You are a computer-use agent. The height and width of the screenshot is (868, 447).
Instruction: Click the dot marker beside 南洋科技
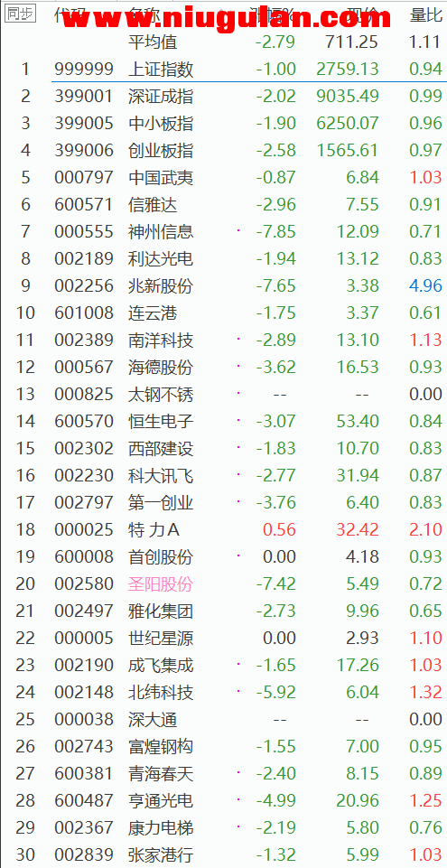[x=238, y=338]
